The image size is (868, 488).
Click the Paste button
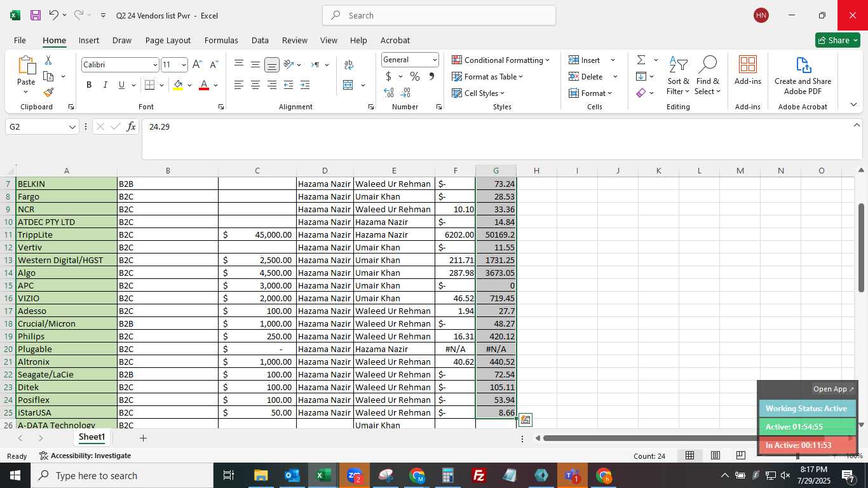[x=26, y=75]
